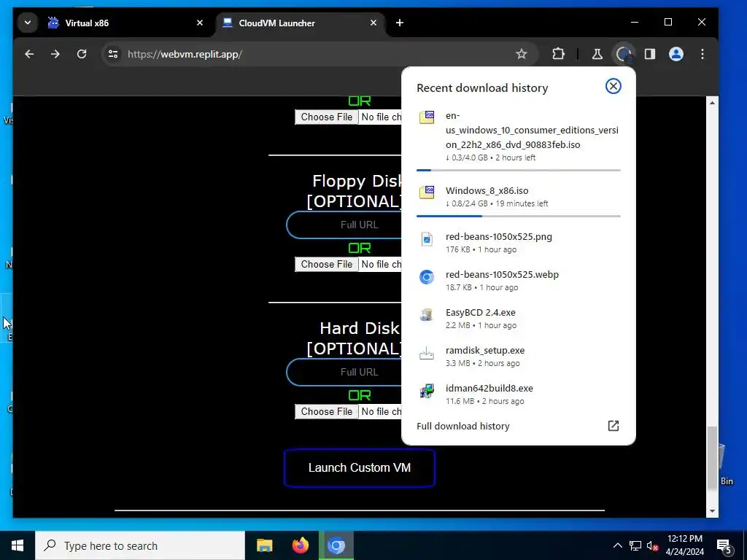Click Choose File in Hard Disk section
Viewport: 747px width, 560px height.
click(327, 411)
